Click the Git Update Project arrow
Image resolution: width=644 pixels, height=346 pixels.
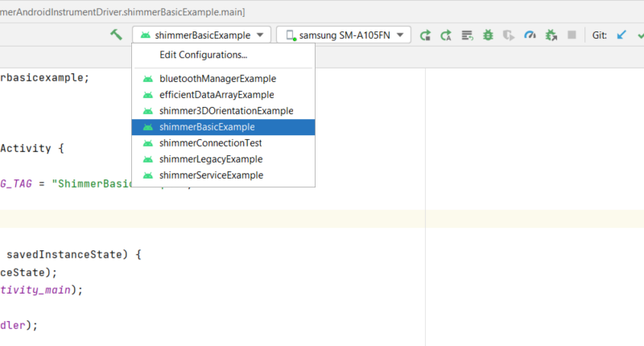point(621,35)
